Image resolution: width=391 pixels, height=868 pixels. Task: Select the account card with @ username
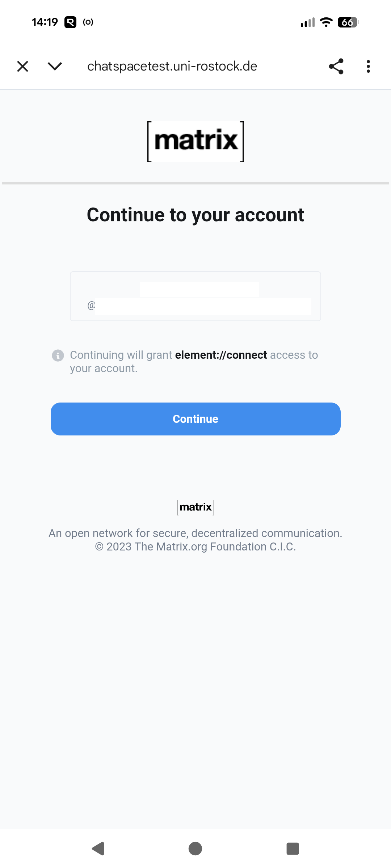195,296
